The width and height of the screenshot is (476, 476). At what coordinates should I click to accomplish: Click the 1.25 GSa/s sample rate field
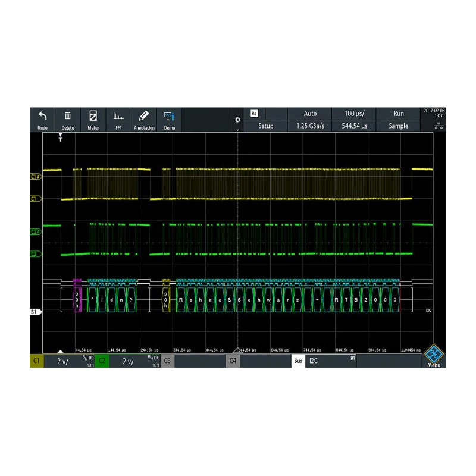(x=310, y=126)
